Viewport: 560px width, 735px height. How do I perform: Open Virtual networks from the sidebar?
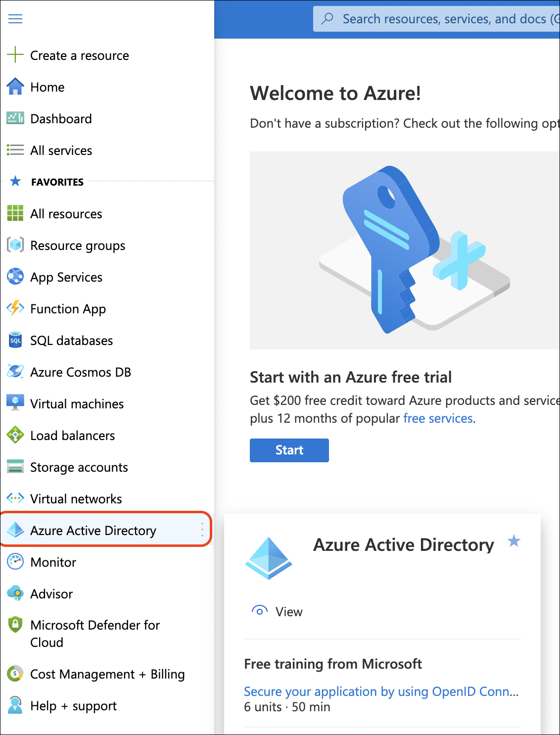[x=76, y=498]
